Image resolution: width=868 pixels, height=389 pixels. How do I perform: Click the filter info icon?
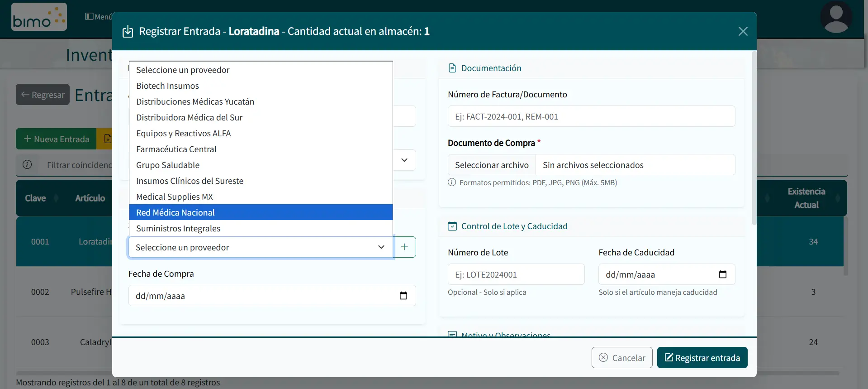(x=27, y=164)
